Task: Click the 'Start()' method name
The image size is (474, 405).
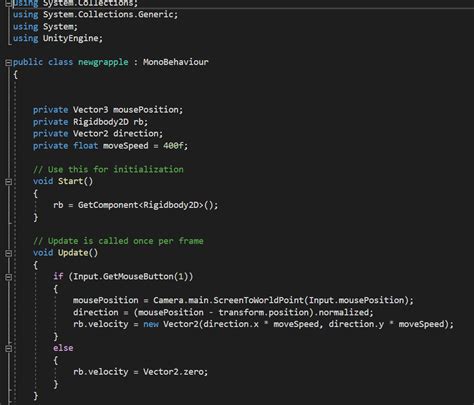Action: coord(75,181)
